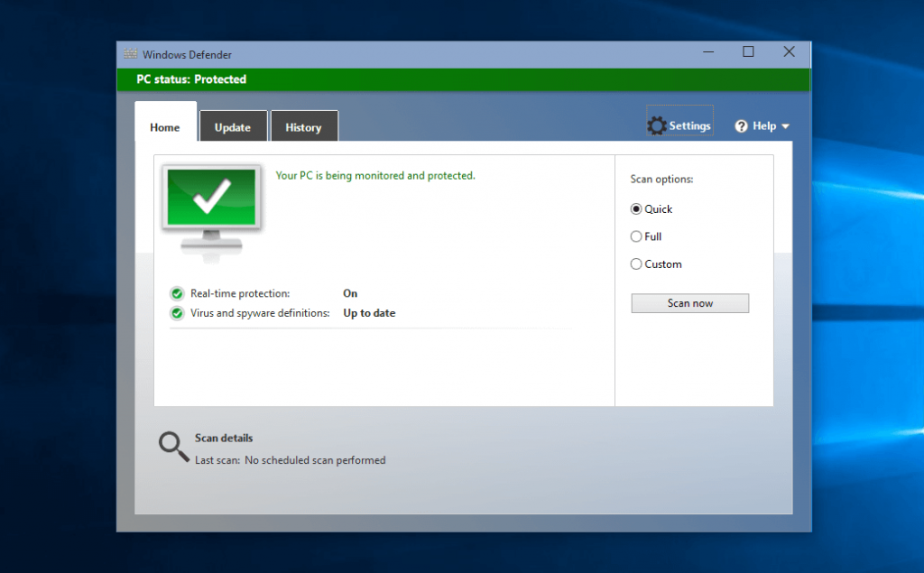Open the Update tab
Viewport: 924px width, 573px height.
233,127
